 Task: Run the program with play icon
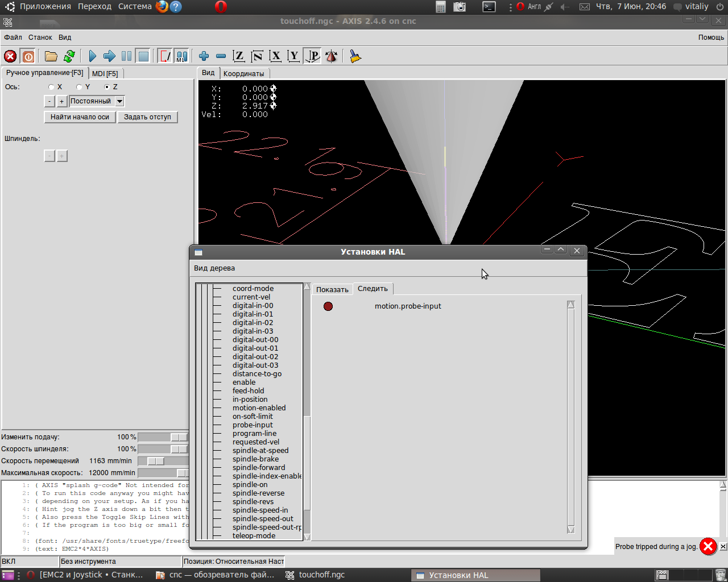point(92,56)
